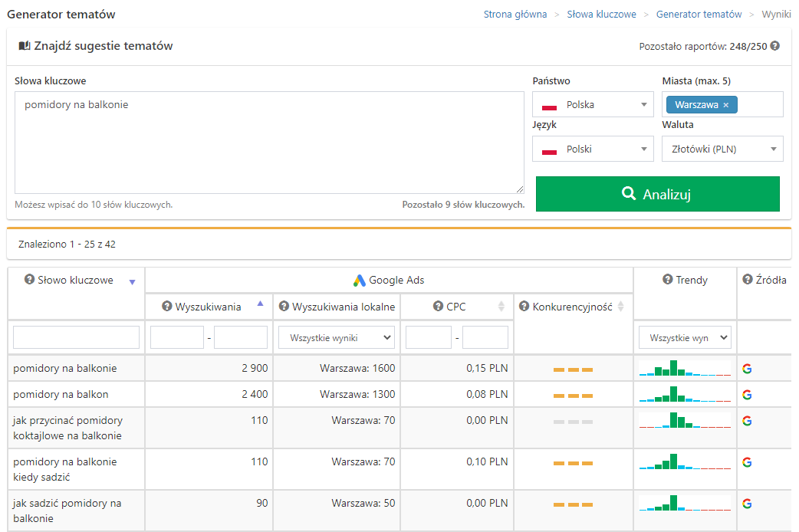799x532 pixels.
Task: Go to Strona główna breadcrumb link
Action: click(515, 15)
